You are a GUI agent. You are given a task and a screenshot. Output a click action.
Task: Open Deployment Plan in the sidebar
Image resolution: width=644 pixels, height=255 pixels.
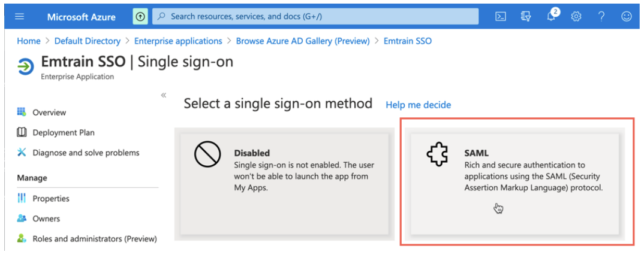[x=64, y=132]
